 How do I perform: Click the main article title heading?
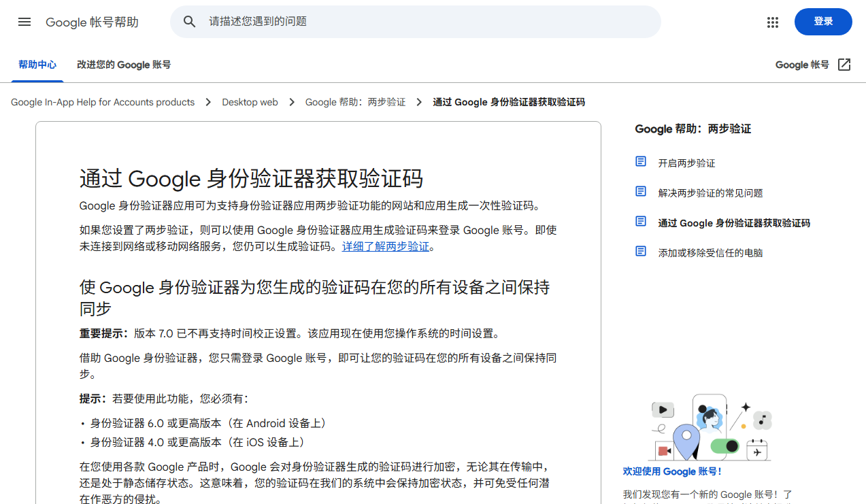tap(251, 179)
